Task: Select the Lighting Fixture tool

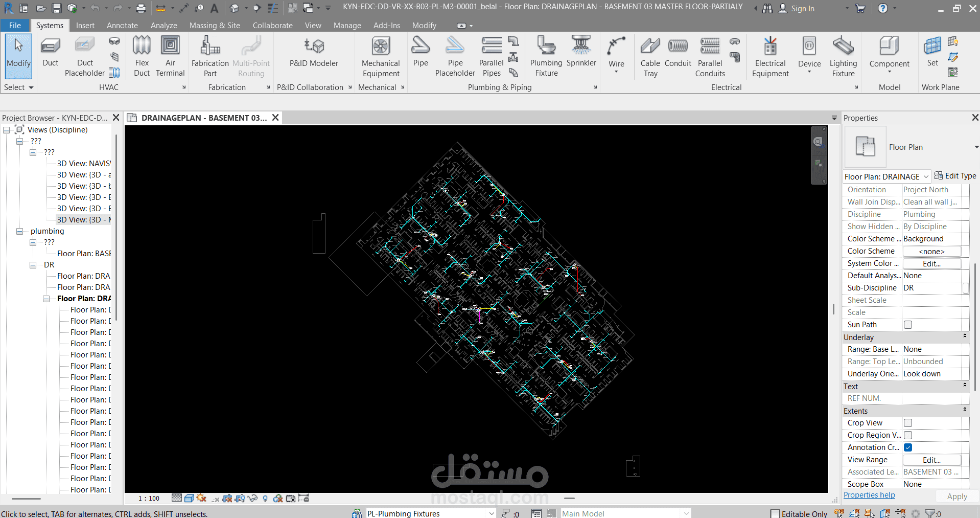Action: [x=843, y=56]
